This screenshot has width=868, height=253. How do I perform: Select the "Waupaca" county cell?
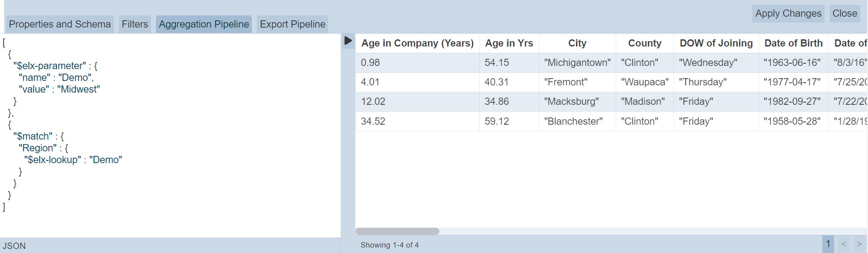[x=645, y=82]
